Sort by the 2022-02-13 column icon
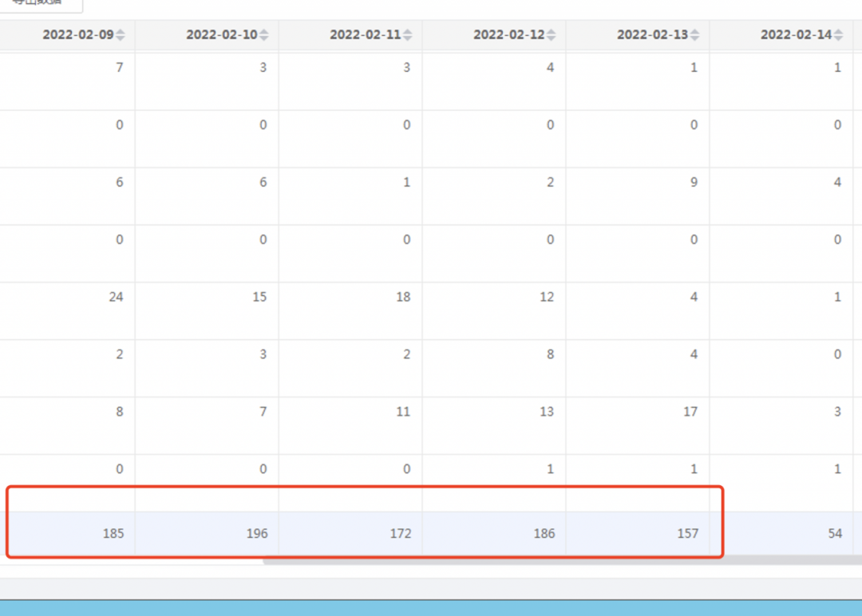Screen dimensions: 862x616 click(695, 35)
